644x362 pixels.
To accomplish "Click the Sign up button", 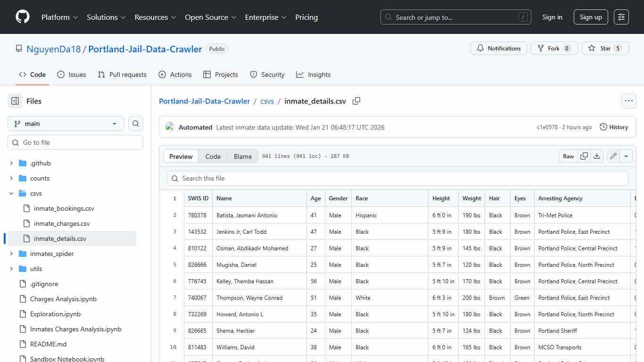I will (x=591, y=17).
